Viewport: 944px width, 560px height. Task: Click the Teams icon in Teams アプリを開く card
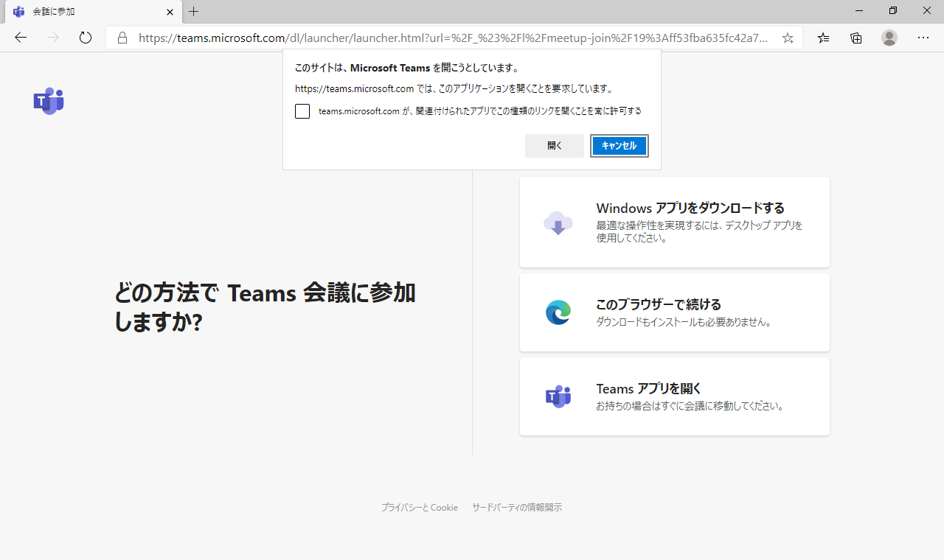pos(558,396)
